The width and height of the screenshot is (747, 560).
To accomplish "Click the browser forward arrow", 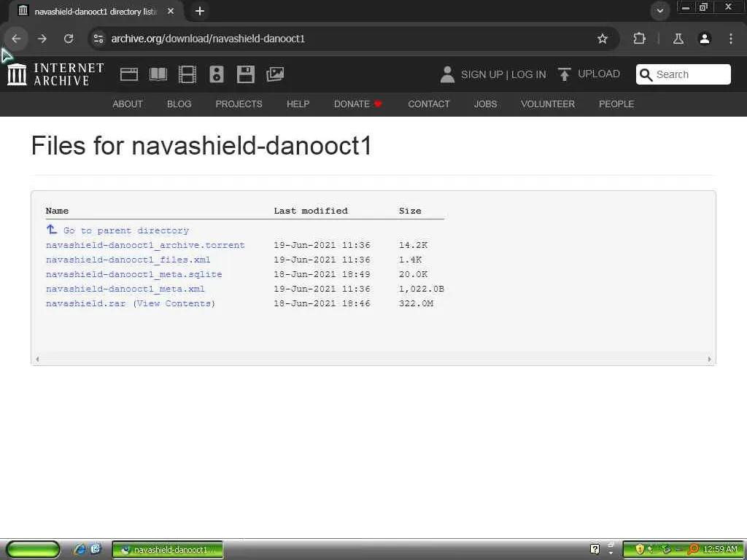I will pos(42,39).
